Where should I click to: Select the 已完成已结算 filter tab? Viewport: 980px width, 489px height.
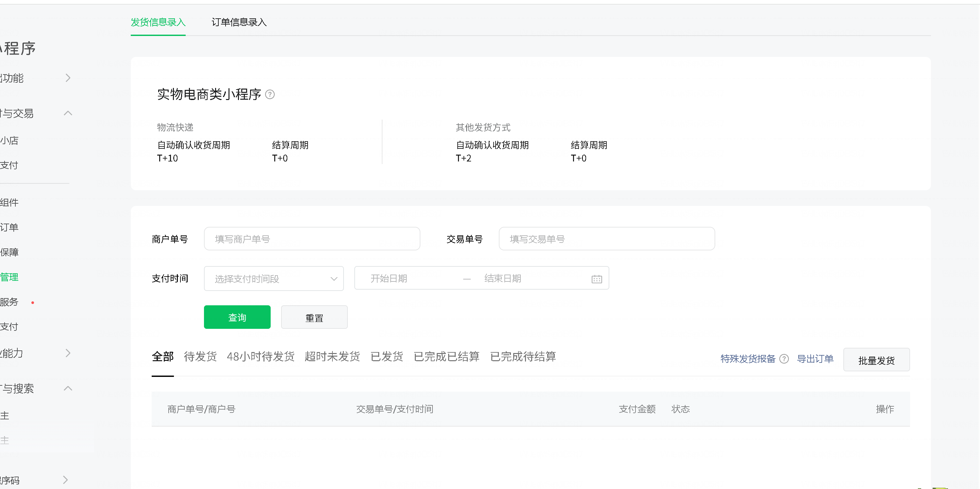point(446,357)
